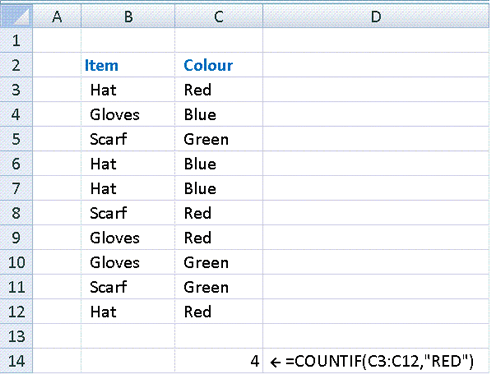Screen dimensions: 500x383
Task: Click the Colour heading cell
Action: 219,65
